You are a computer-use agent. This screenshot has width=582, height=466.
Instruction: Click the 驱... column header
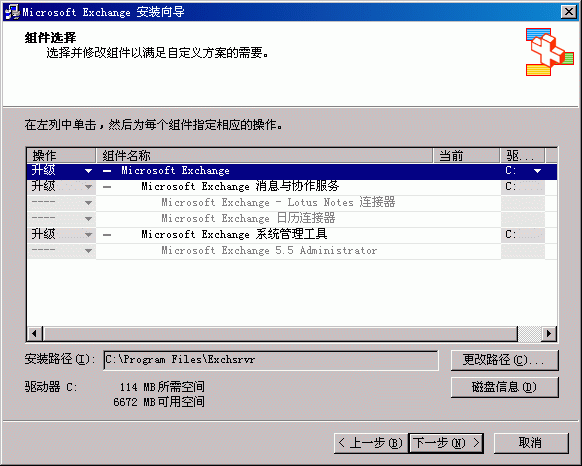(523, 156)
